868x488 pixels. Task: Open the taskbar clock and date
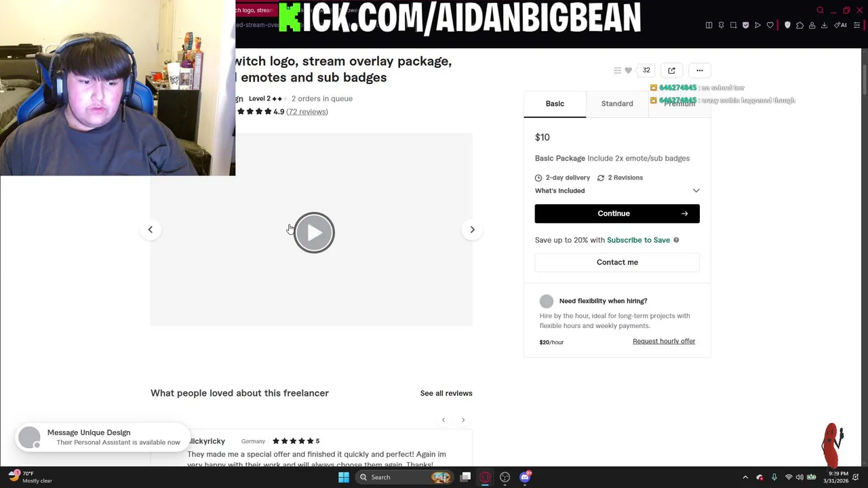click(x=837, y=477)
